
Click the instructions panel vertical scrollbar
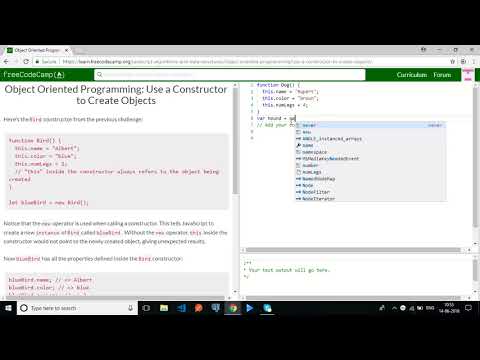click(235, 140)
